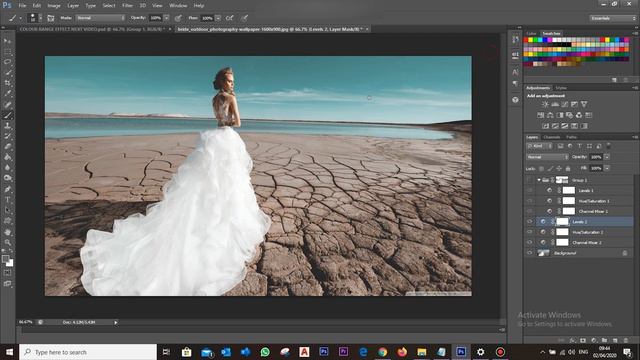This screenshot has height=360, width=640.
Task: Toggle the brush panel button in options bar
Action: 51,18
